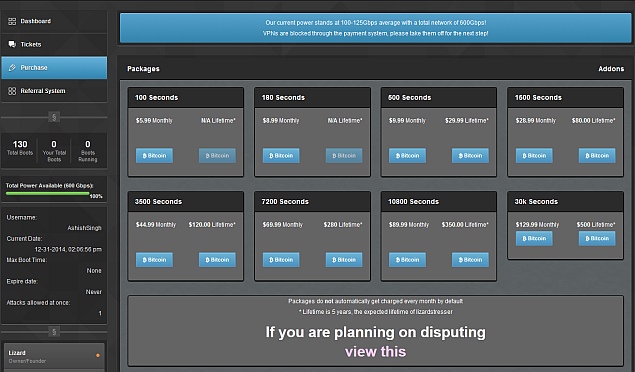Open the Referral System menu item
This screenshot has width=635, height=372.
click(54, 91)
